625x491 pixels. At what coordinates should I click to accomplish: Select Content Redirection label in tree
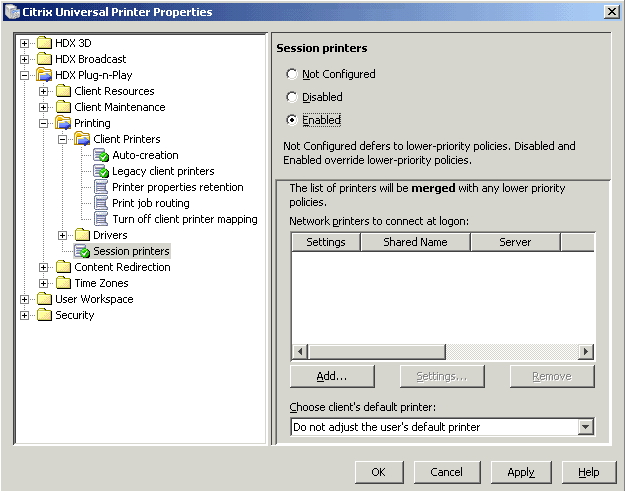coord(122,267)
